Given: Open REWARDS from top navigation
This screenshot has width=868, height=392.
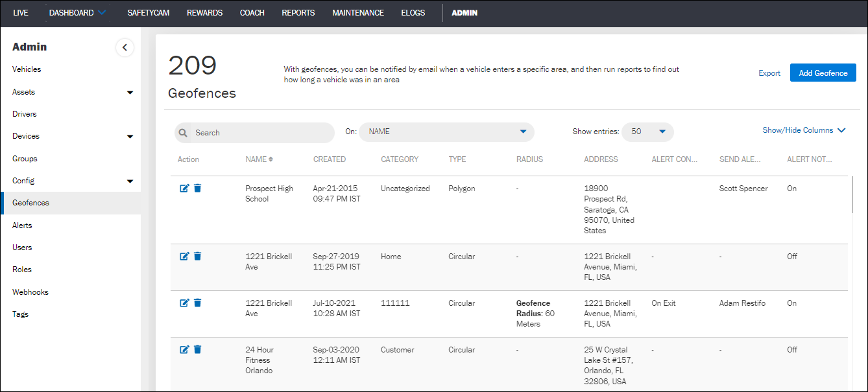Looking at the screenshot, I should coord(204,13).
